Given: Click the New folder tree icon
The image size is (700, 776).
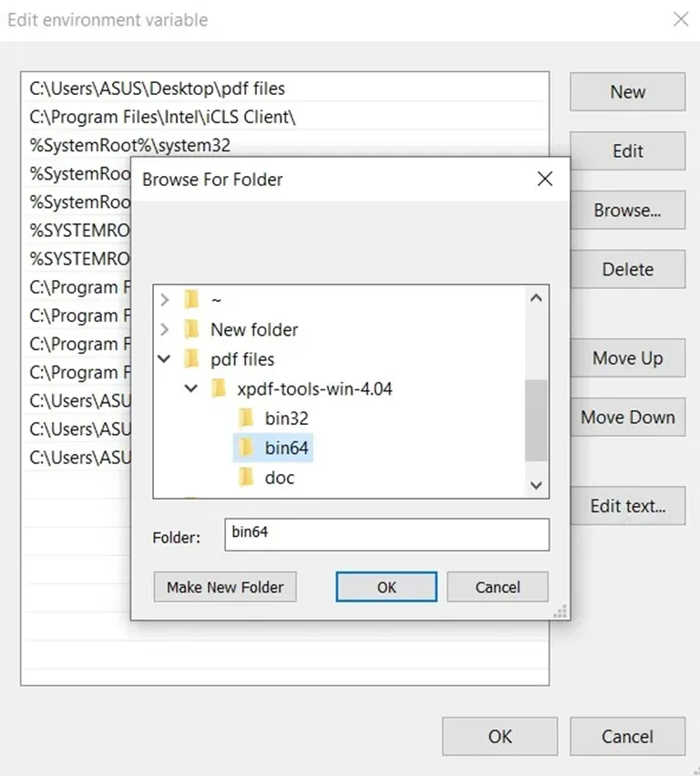Looking at the screenshot, I should (x=191, y=329).
